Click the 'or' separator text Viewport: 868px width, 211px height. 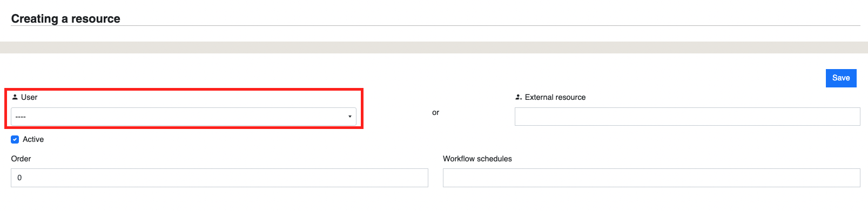tap(435, 112)
